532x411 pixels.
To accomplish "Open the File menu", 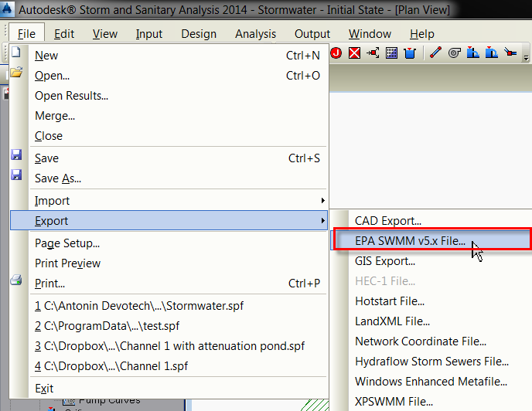I will [26, 34].
